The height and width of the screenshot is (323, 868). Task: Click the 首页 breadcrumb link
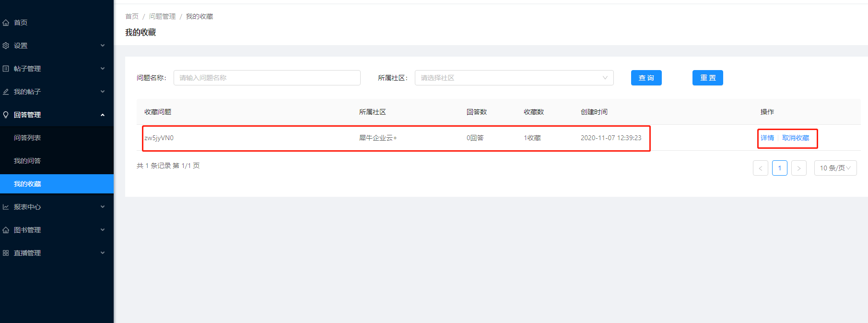point(132,16)
